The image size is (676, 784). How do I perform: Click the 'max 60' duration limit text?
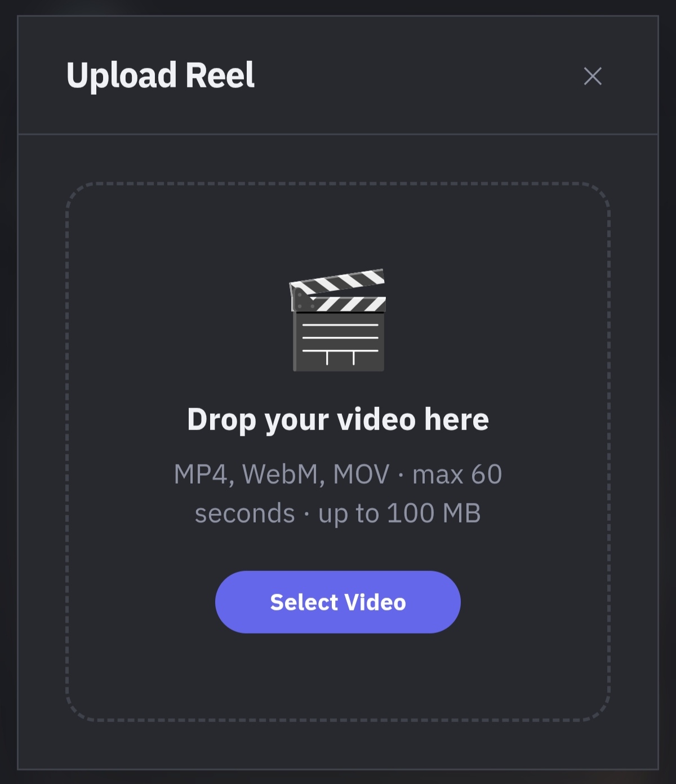point(457,474)
